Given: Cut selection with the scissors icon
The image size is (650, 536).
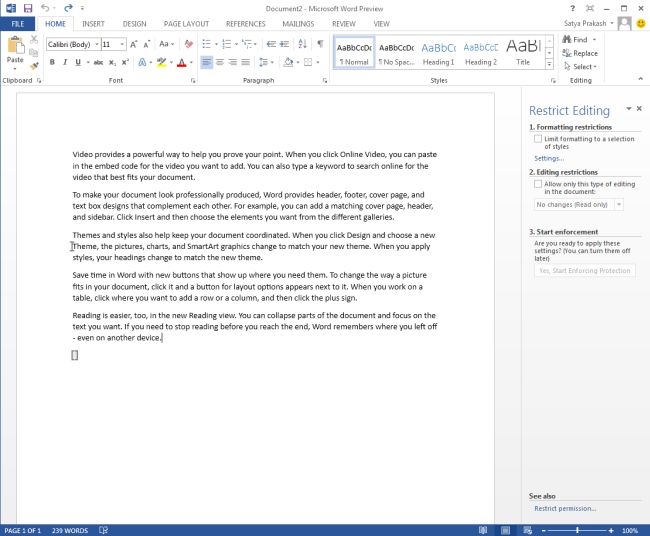Looking at the screenshot, I should (34, 39).
